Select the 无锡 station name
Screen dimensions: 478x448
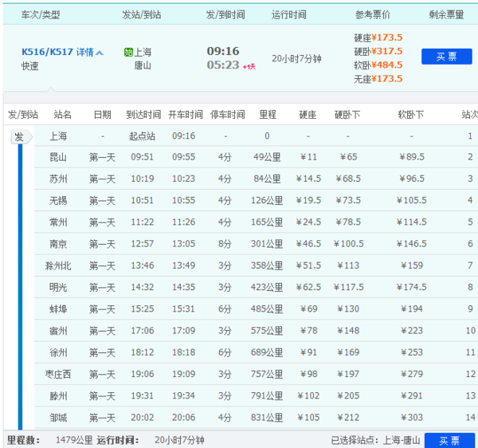[58, 201]
